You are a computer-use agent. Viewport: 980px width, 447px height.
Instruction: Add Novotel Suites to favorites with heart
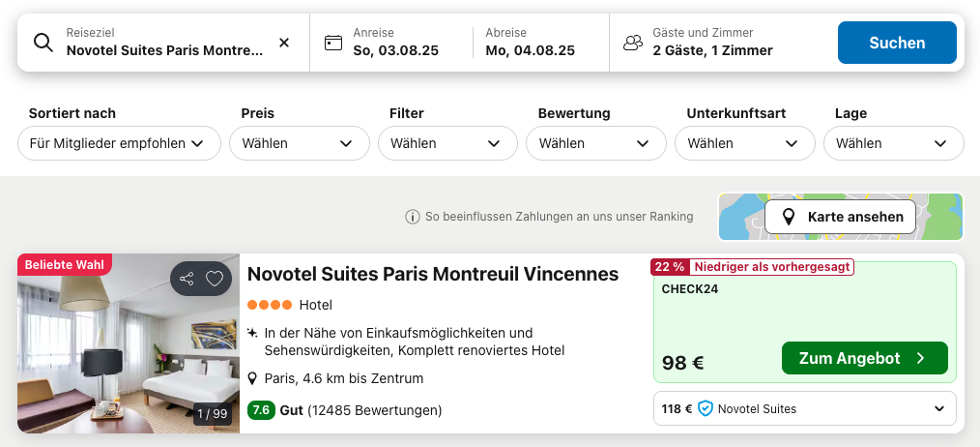click(215, 279)
